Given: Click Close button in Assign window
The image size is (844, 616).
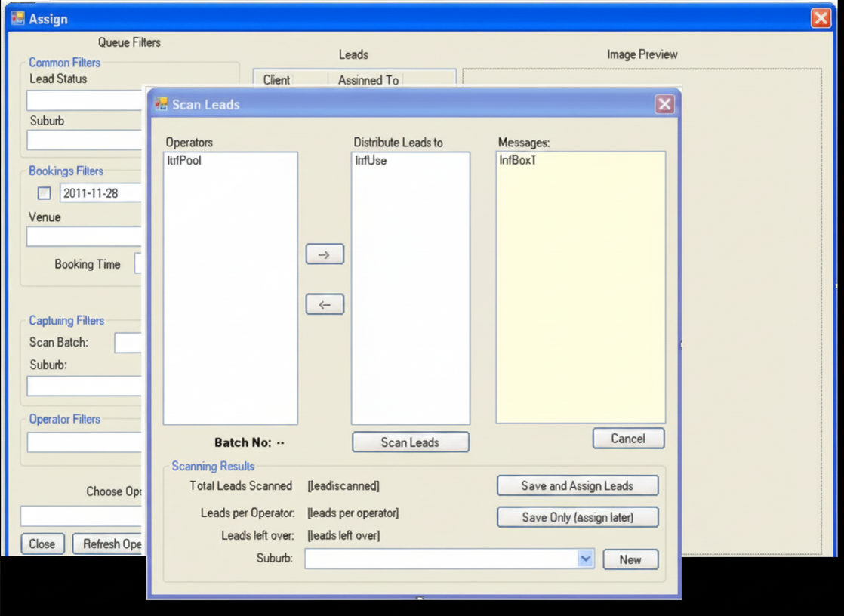Looking at the screenshot, I should 42,544.
